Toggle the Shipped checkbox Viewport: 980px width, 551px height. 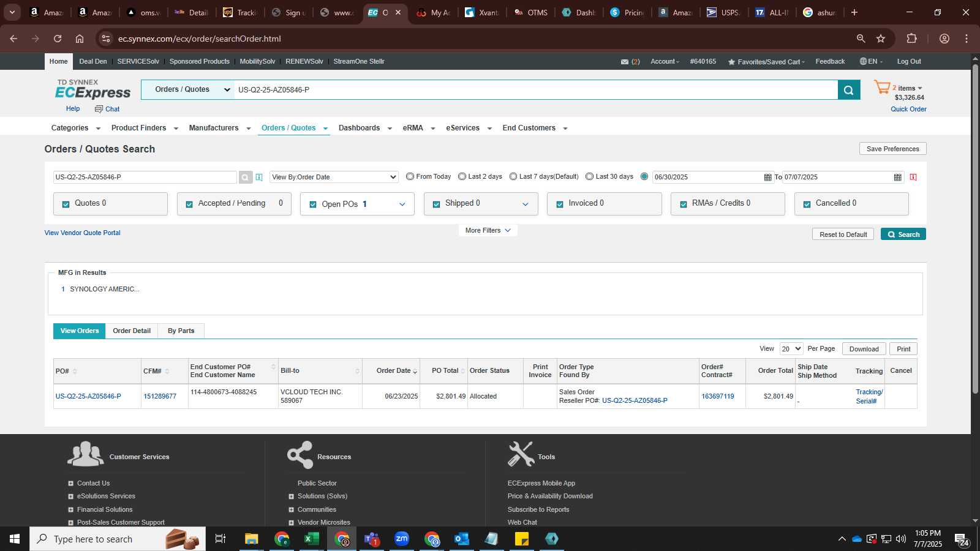[437, 204]
